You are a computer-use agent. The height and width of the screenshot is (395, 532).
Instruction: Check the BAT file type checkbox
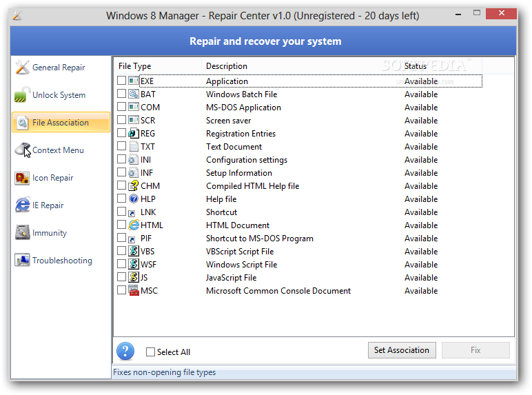pos(121,94)
